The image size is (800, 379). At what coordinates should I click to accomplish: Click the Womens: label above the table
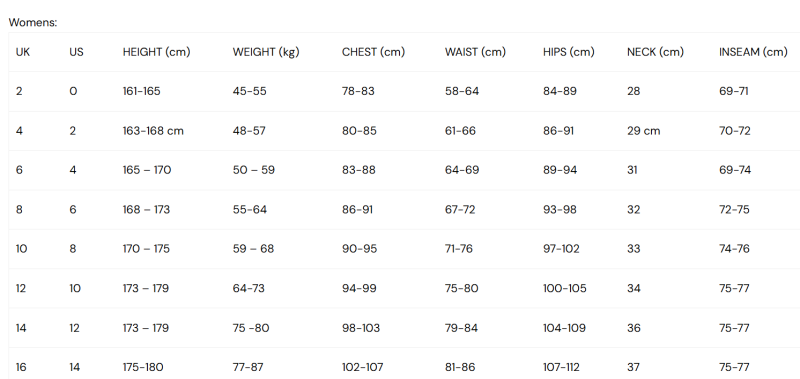coord(33,22)
